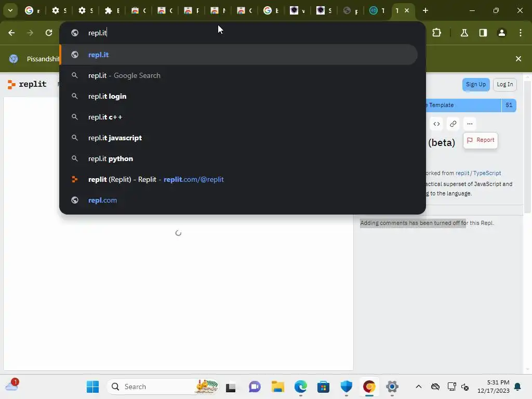
Task: Click the 51 count badge
Action: pyautogui.click(x=509, y=105)
